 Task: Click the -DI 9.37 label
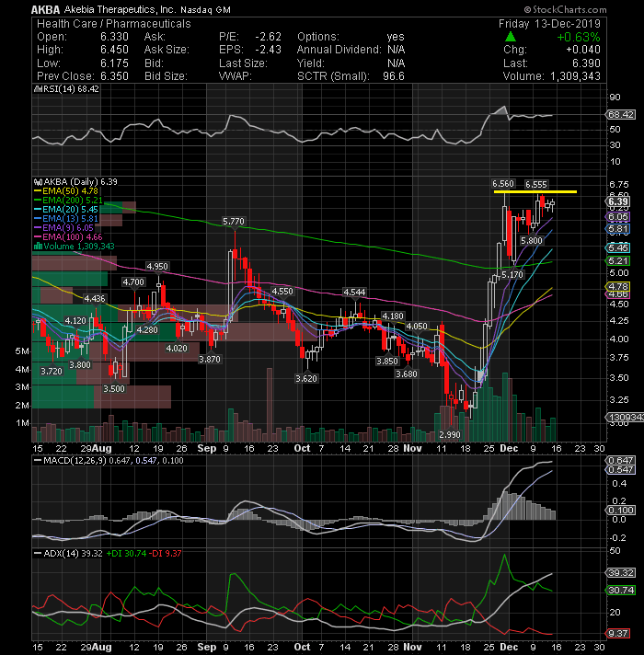(166, 554)
